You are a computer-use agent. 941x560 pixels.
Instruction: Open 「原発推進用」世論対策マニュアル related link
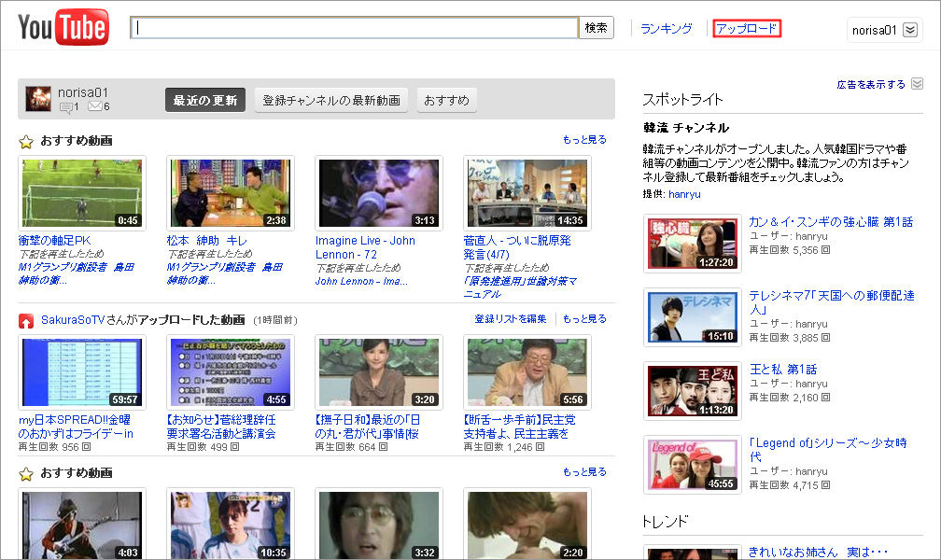[520, 287]
